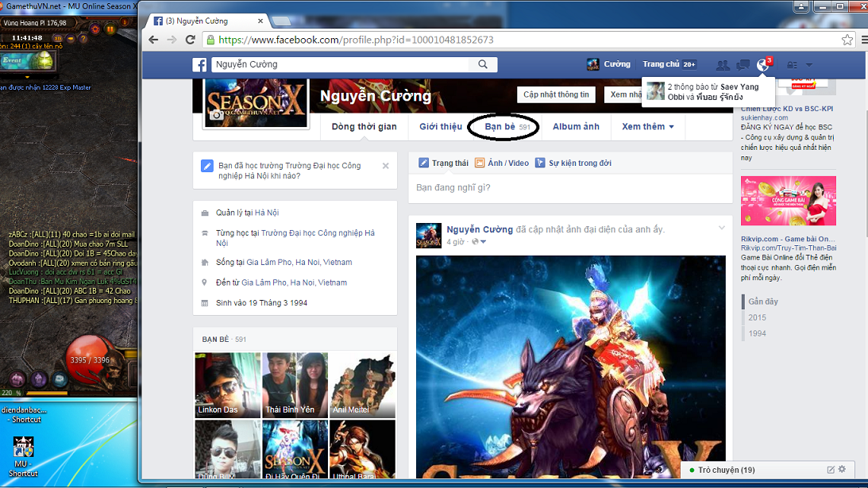Reload the page with the refresh icon
Image resolution: width=868 pixels, height=488 pixels.
coord(191,40)
